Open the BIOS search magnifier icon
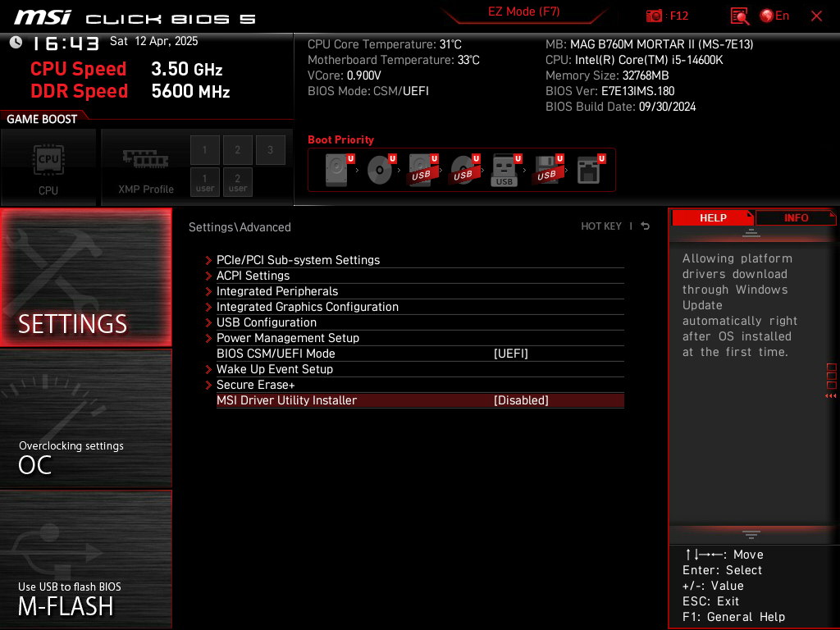The height and width of the screenshot is (630, 840). 739,16
